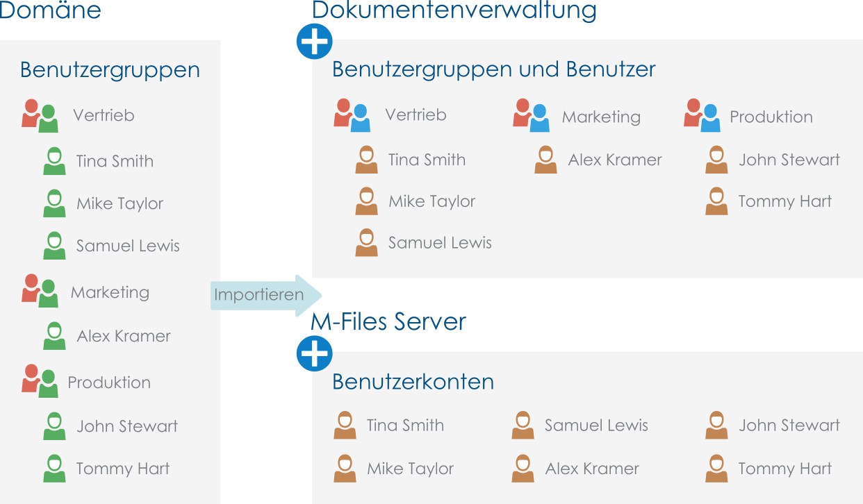
Task: Click the plus icon beside Dokumentenverwaltung
Action: (315, 42)
